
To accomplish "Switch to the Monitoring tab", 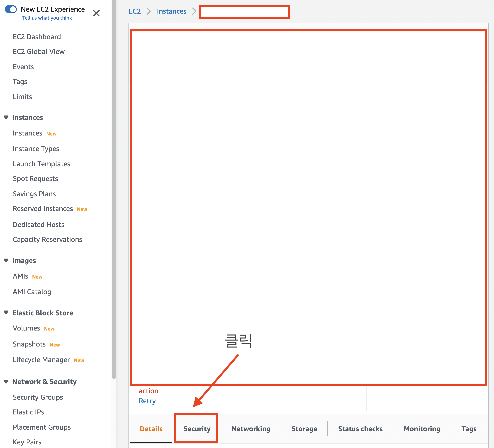I will pos(422,429).
